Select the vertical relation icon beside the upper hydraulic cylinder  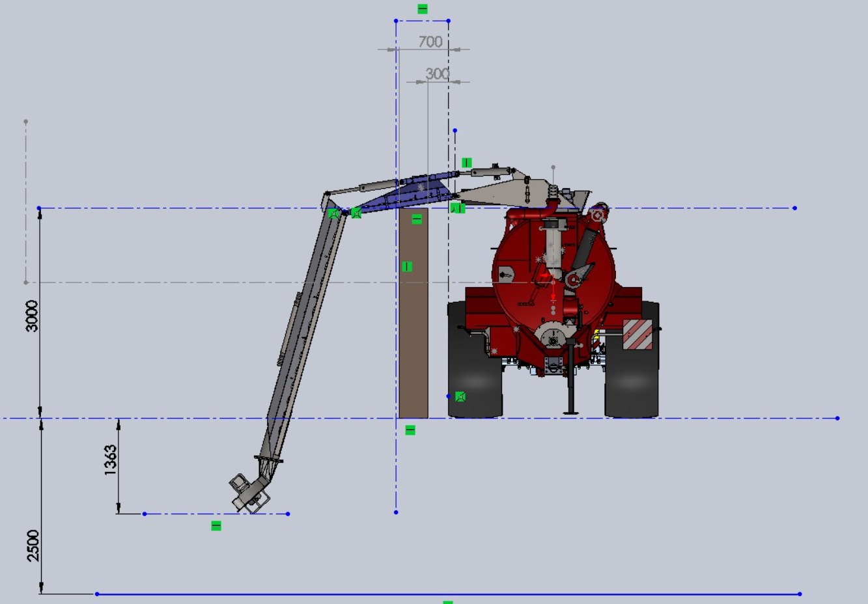(x=466, y=162)
